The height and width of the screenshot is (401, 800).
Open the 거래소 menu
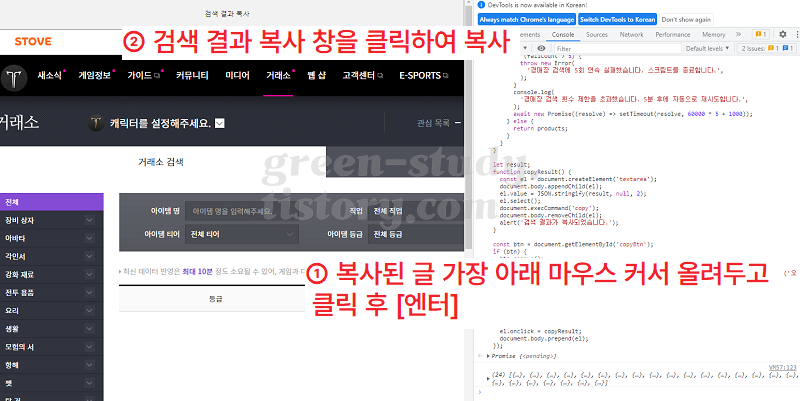click(278, 76)
